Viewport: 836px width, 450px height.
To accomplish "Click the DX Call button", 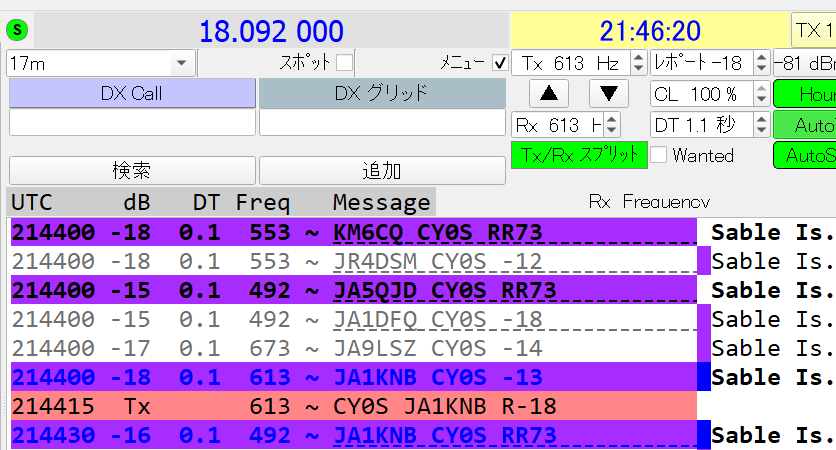I will (132, 93).
